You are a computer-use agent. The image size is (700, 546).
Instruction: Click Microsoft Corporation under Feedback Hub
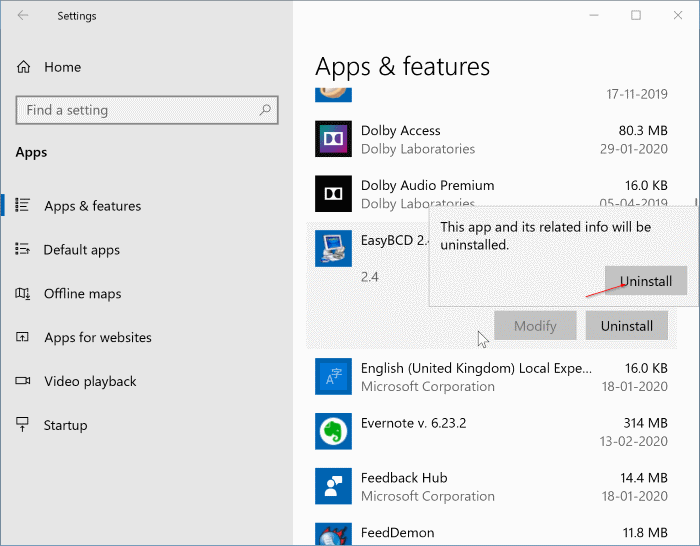(428, 496)
